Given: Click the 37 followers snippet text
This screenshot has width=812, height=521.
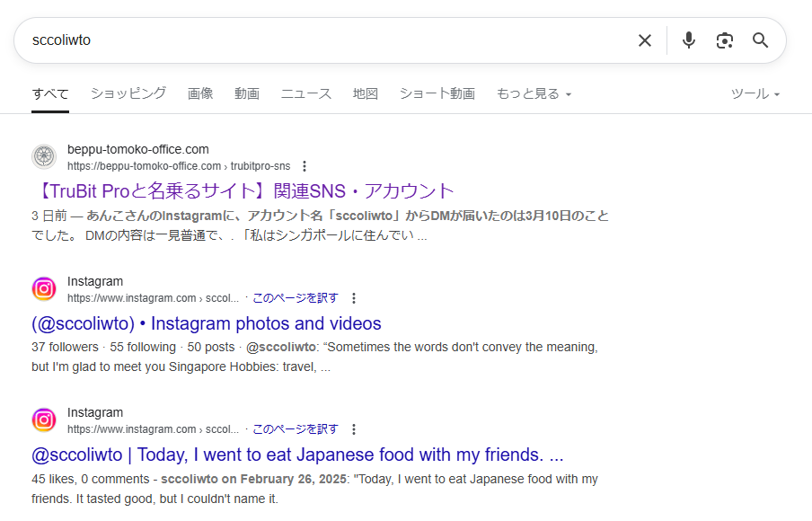Looking at the screenshot, I should (315, 357).
